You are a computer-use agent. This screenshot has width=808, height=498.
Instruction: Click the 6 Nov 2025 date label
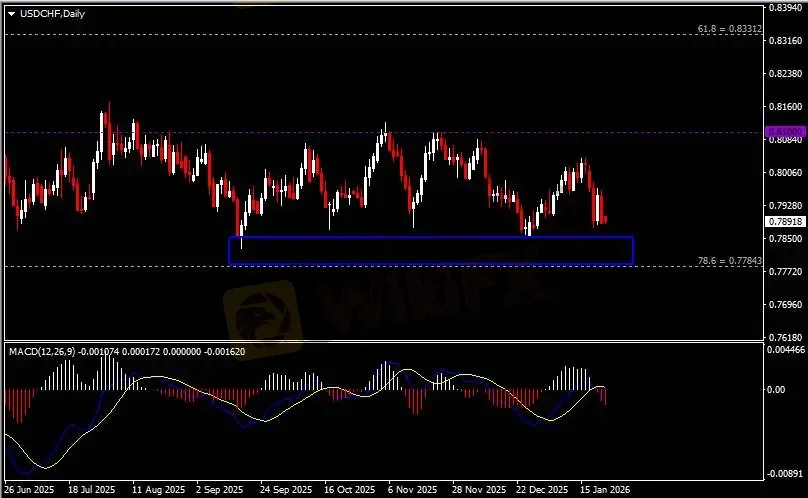click(411, 490)
